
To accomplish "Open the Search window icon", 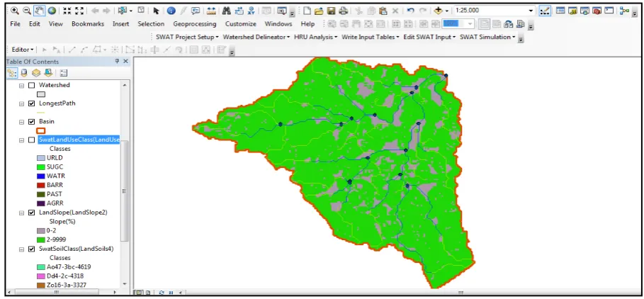I will pyautogui.click(x=585, y=11).
